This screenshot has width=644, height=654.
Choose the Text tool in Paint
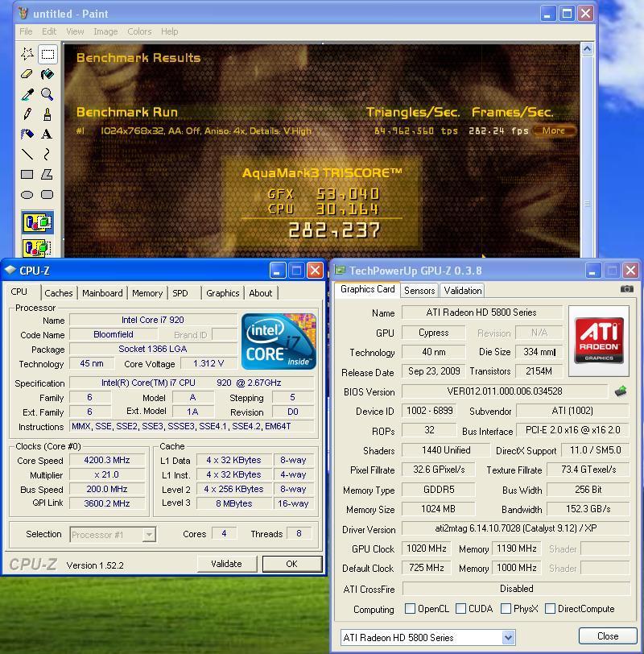click(x=47, y=134)
